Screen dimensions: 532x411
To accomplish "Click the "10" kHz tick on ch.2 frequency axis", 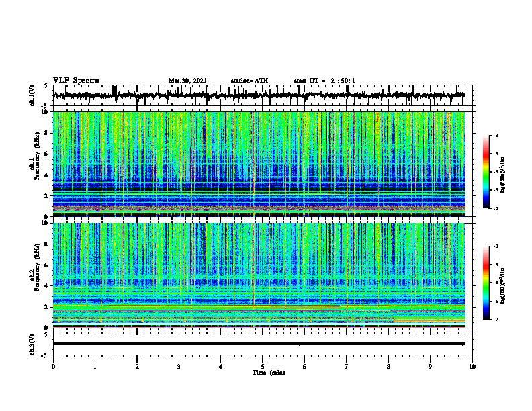I will coord(46,223).
